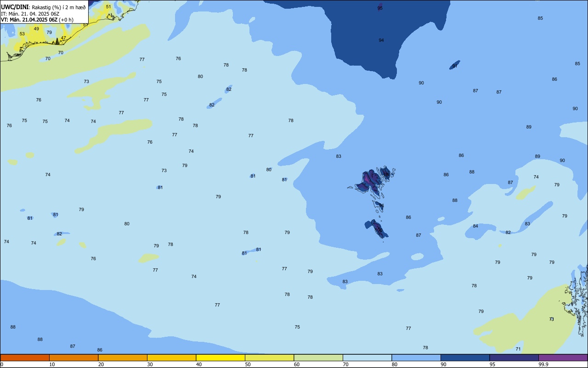Click the 84 humidity value on the map

[x=475, y=226]
